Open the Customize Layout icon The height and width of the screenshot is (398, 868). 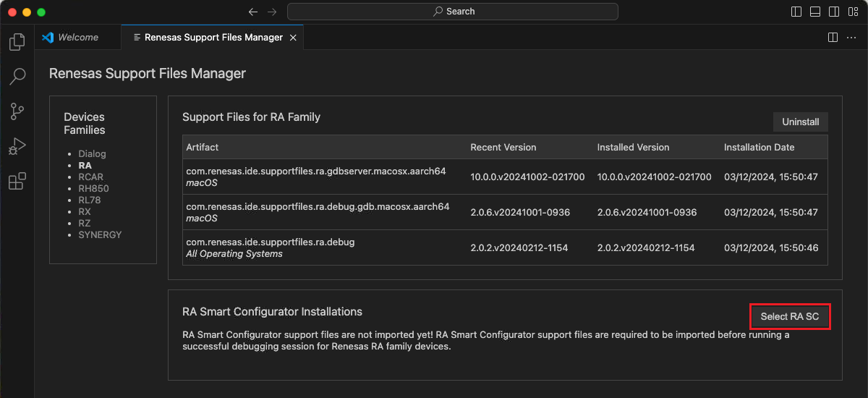click(853, 12)
